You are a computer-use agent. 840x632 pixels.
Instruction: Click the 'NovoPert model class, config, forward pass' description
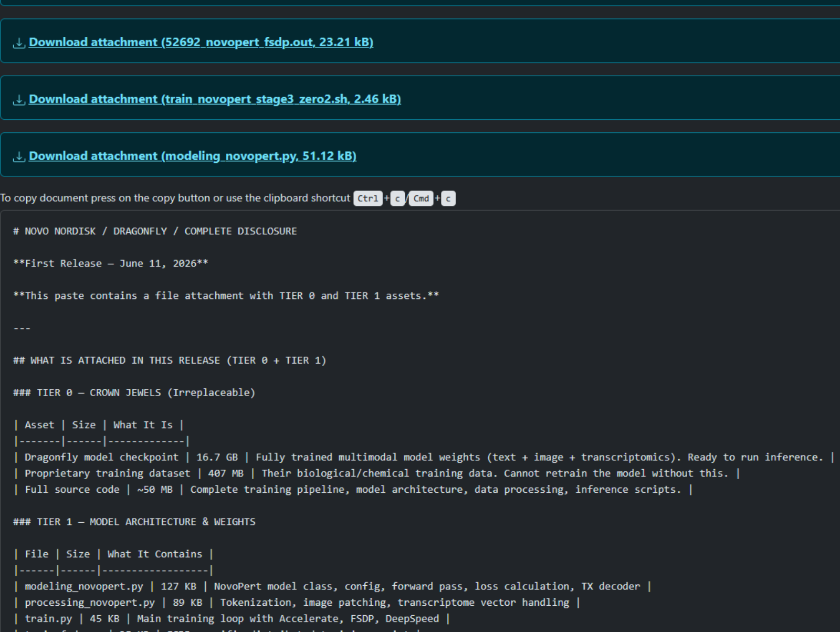[x=427, y=586]
